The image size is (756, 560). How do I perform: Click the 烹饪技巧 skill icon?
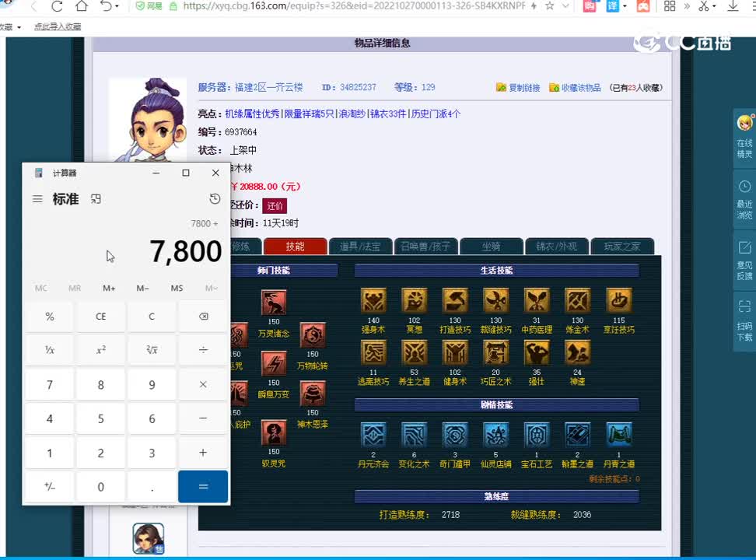pyautogui.click(x=618, y=301)
